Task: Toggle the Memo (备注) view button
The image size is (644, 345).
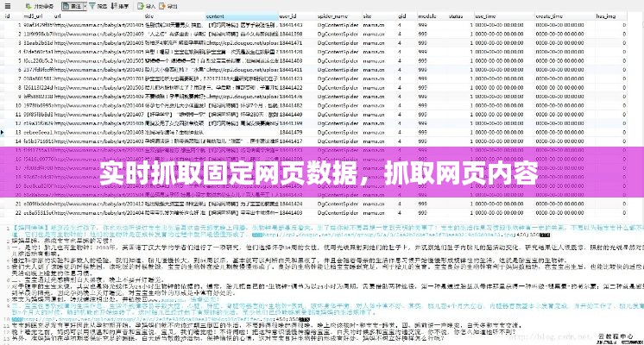Action: point(76,5)
